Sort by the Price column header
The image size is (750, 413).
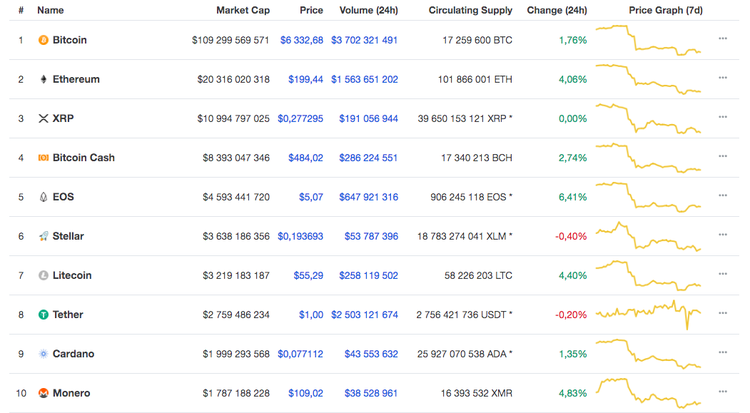pos(311,10)
